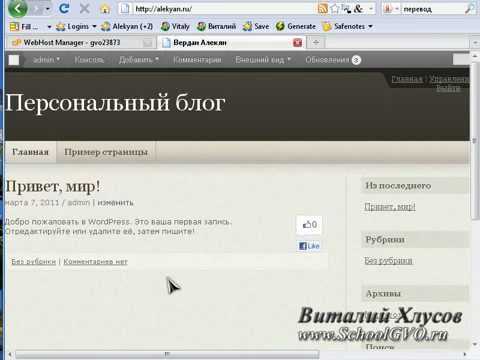Screen dimensions: 480x360
Task: Select the Vitaly identity button
Action: [175, 26]
